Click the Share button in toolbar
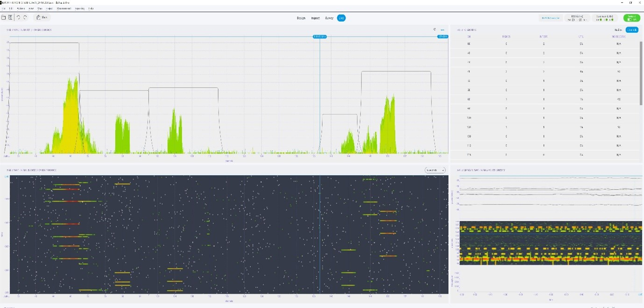Viewport: 644px width, 308px height. tap(42, 17)
